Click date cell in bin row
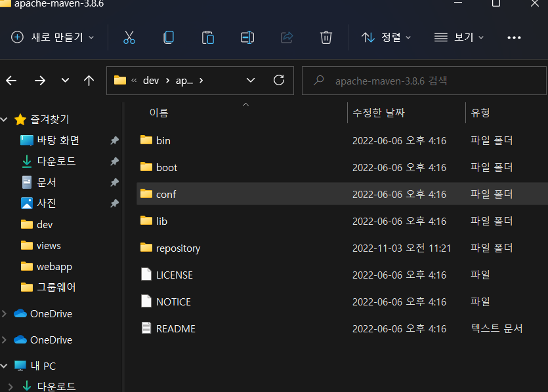Viewport: 548px width, 392px height. (x=399, y=141)
